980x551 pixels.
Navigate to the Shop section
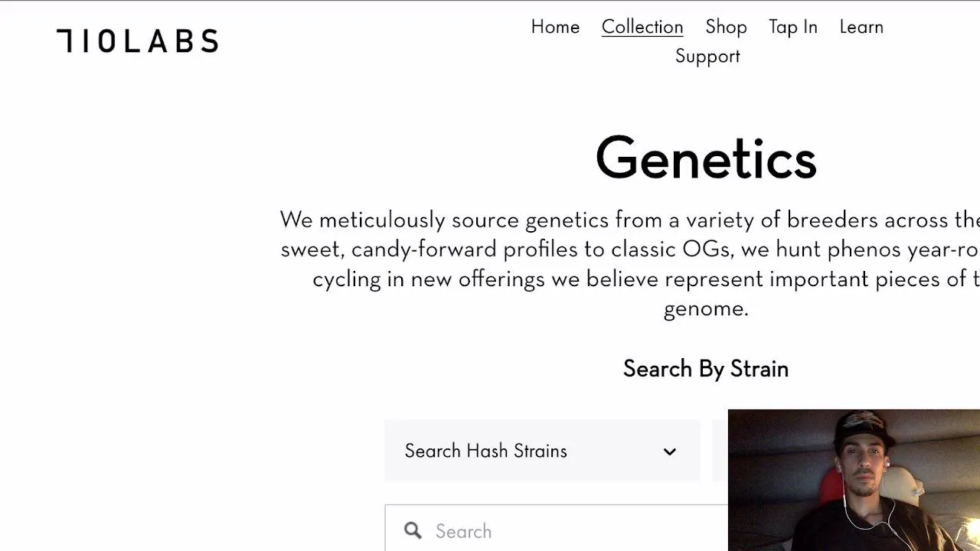[726, 27]
